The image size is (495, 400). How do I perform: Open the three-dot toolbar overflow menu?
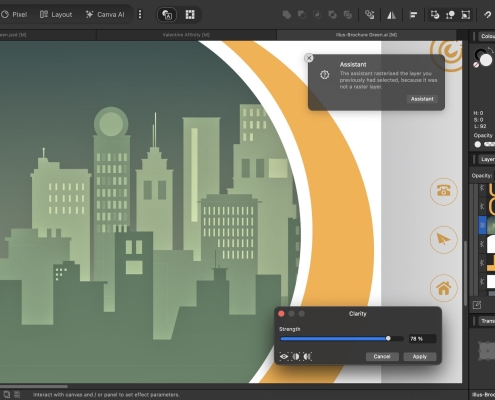point(140,14)
